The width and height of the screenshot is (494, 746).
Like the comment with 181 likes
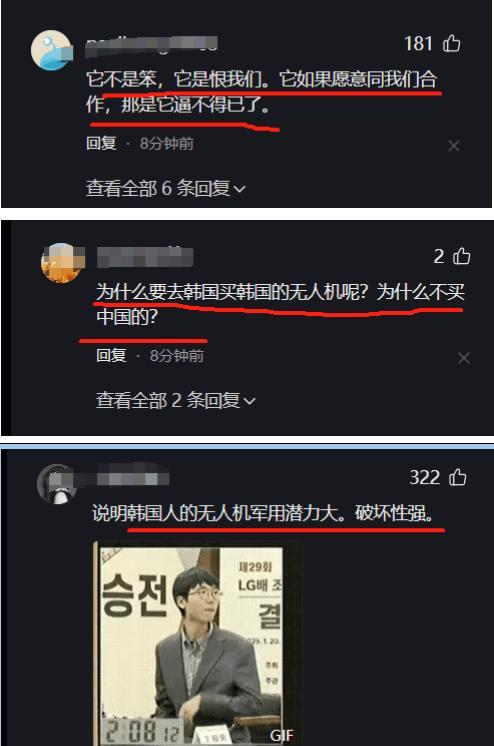(x=452, y=43)
